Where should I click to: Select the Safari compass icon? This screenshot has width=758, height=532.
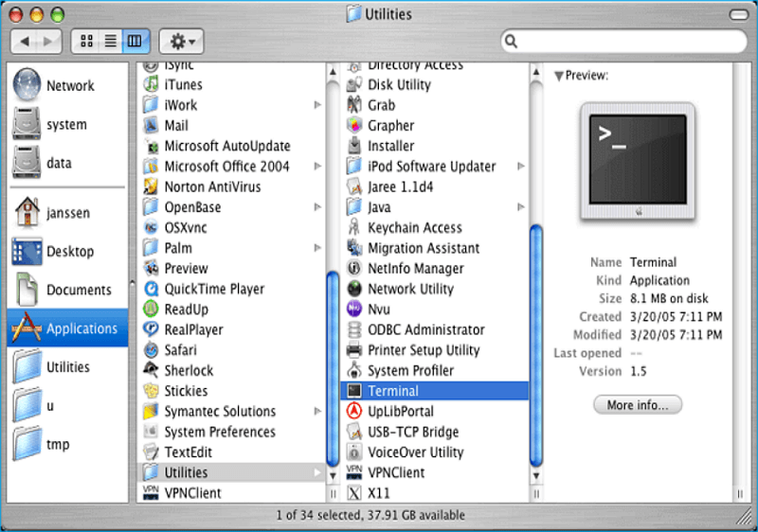152,350
